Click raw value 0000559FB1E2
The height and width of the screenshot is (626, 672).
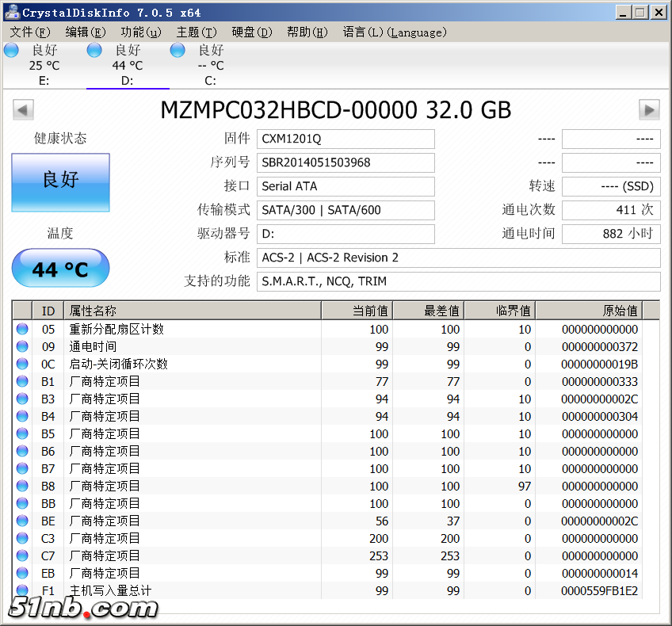600,591
